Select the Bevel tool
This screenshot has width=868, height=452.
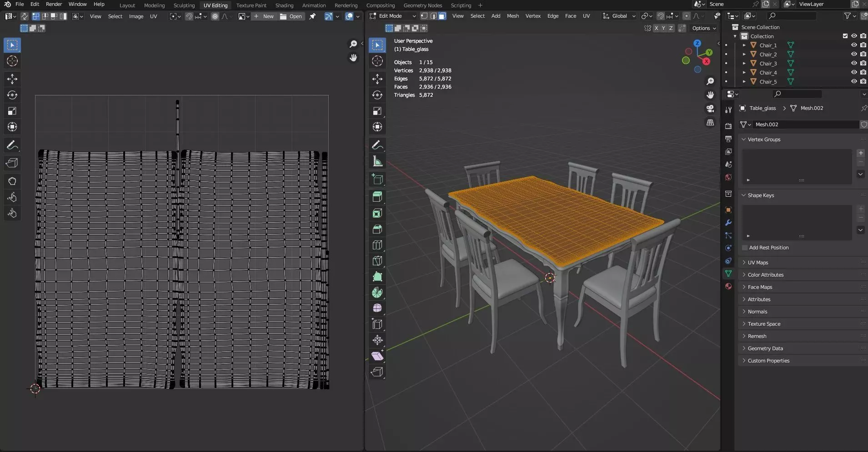(x=377, y=229)
